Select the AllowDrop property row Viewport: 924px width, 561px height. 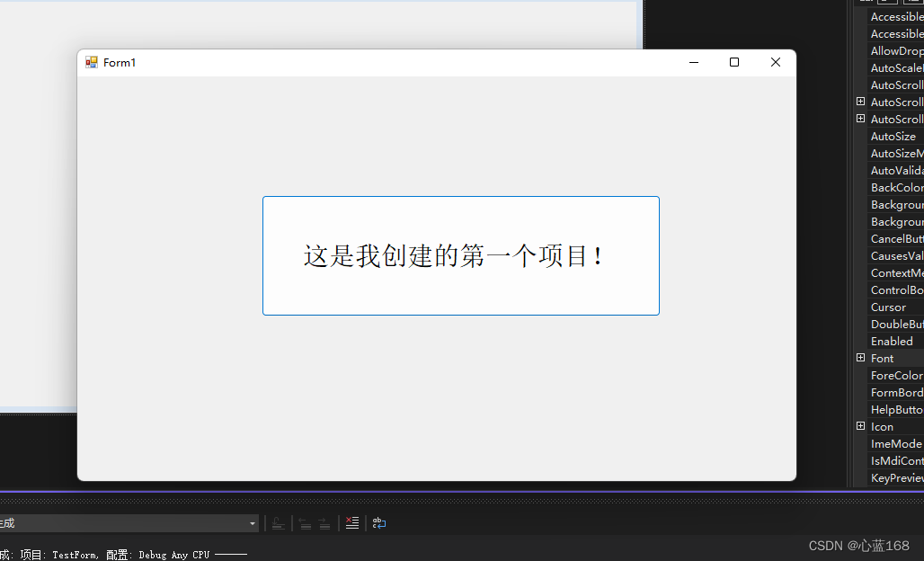tap(894, 50)
